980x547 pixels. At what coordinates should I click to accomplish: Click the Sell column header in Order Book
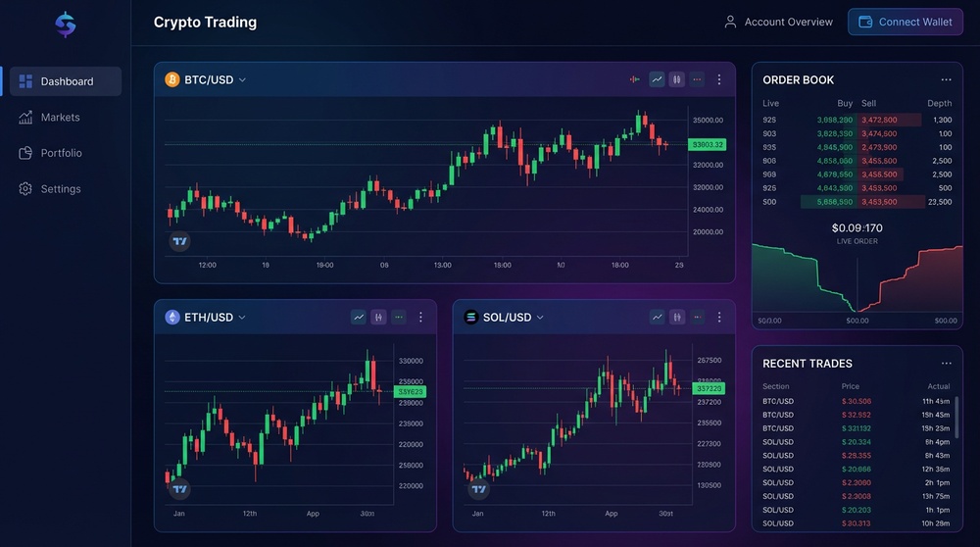[868, 103]
